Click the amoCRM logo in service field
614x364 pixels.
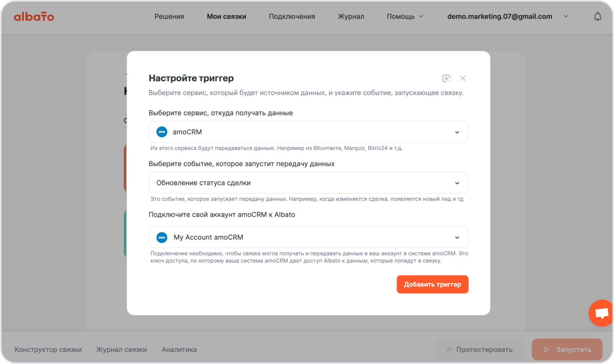(x=162, y=132)
